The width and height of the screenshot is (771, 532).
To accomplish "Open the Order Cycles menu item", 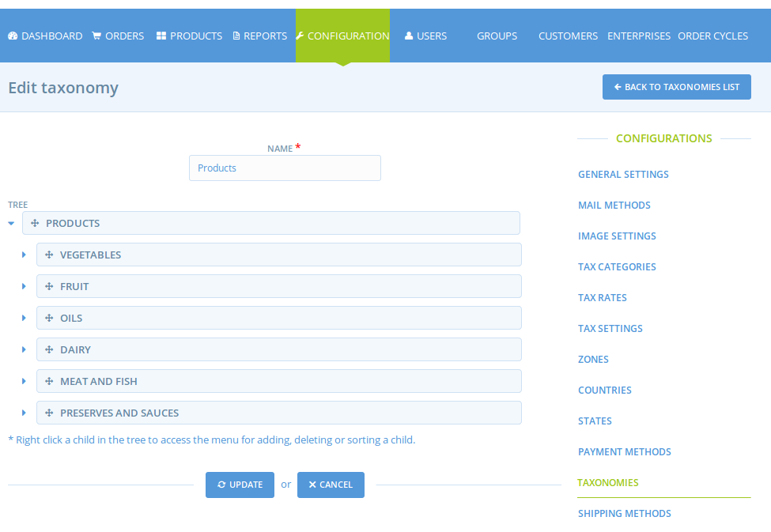I will point(713,36).
